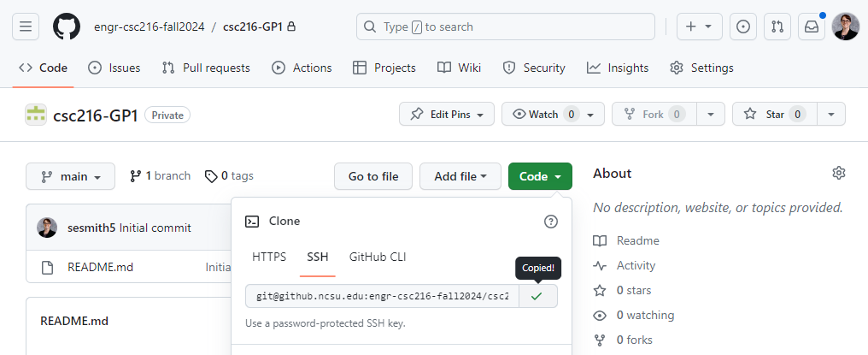Screen dimensions: 868x355
Task: Click the GitHub Octocat logo
Action: click(x=67, y=27)
